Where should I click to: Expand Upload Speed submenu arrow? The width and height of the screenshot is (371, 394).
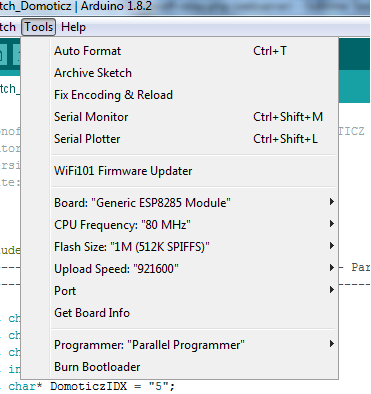pos(331,268)
